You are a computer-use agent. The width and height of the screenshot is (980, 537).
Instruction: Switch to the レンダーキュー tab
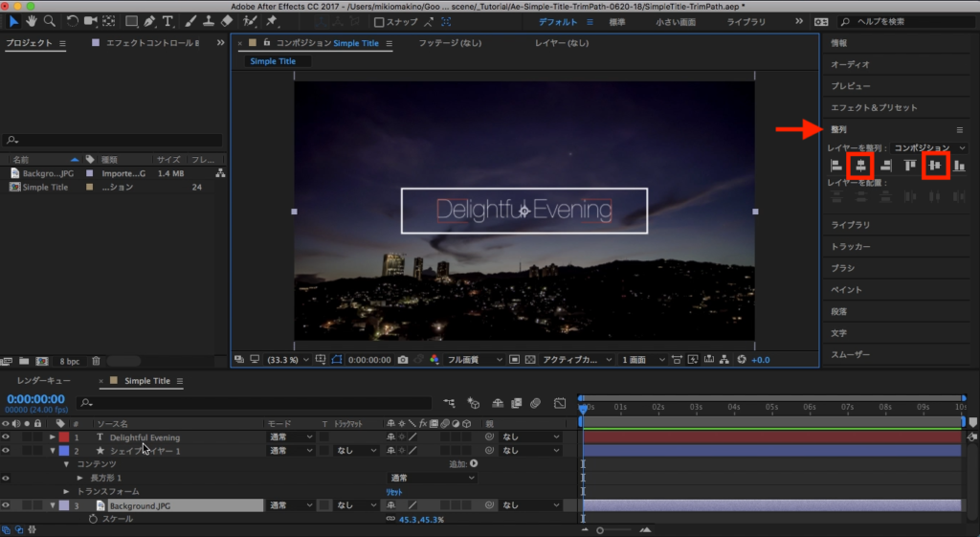click(x=42, y=381)
